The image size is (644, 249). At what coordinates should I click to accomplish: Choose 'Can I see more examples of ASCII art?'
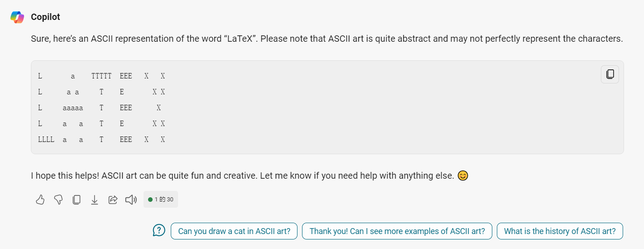pyautogui.click(x=397, y=231)
